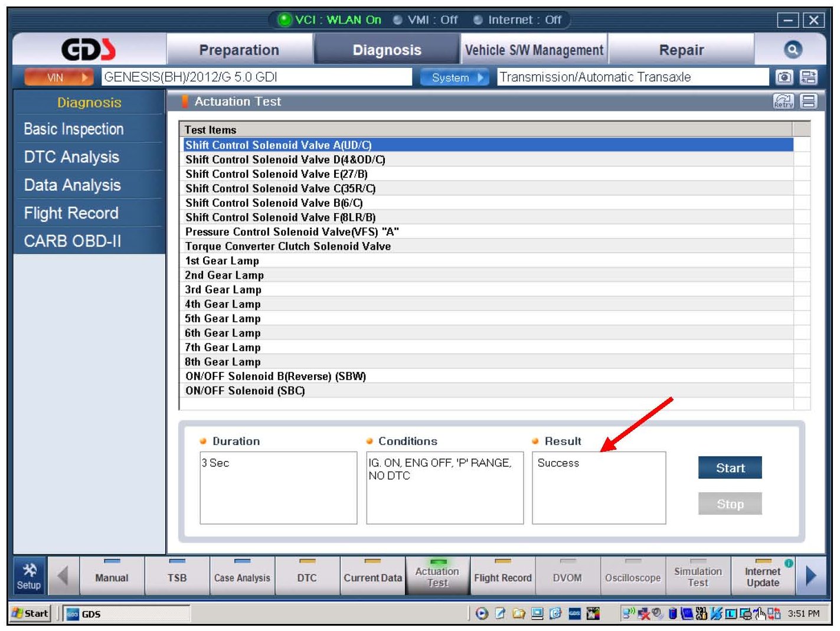
Task: Select Torque Converter Clutch Solenoid Valve
Action: coord(288,246)
